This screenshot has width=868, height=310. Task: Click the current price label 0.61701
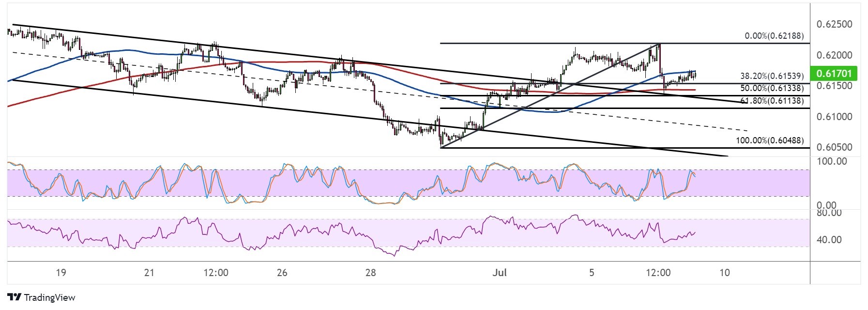click(834, 74)
